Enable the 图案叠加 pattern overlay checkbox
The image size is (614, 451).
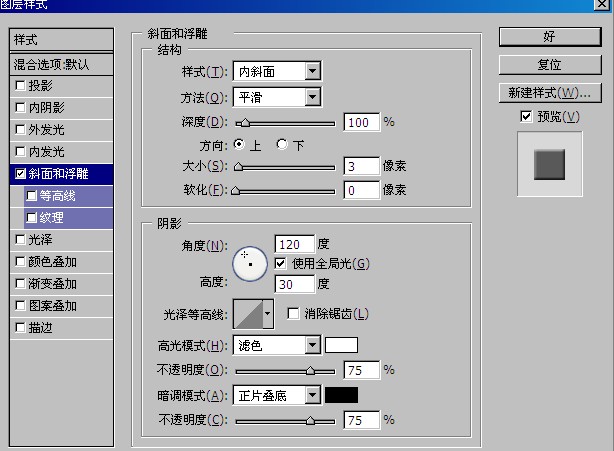tap(20, 305)
